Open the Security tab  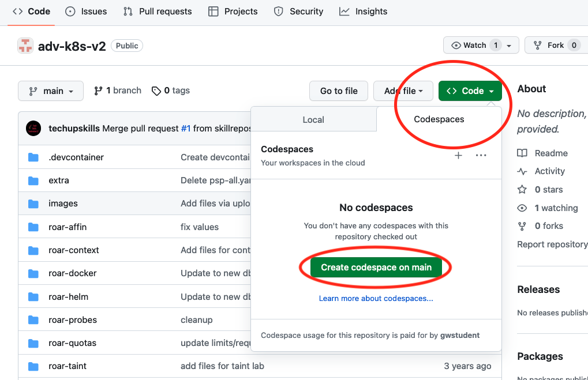point(298,11)
